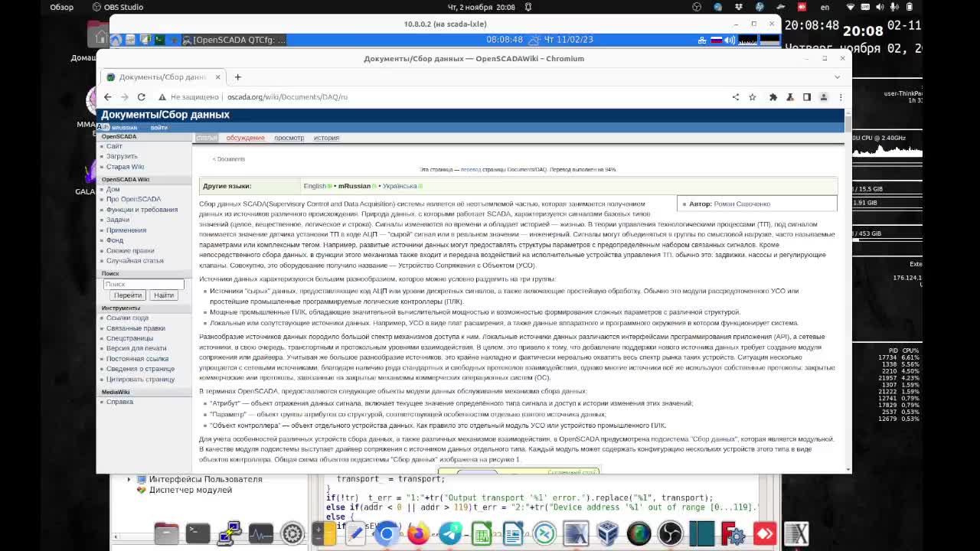This screenshot has height=551, width=980.
Task: Click the войти login link
Action: pyautogui.click(x=158, y=128)
